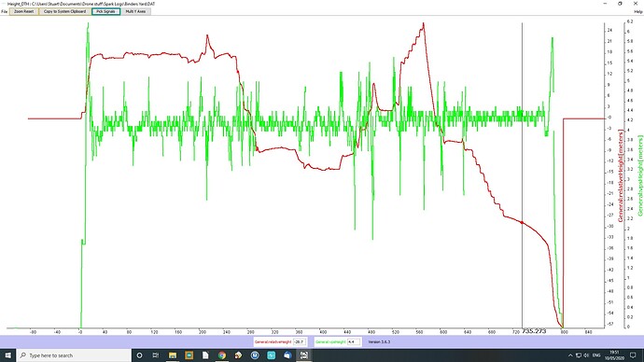Click the vpsHeight value field

pos(354,341)
